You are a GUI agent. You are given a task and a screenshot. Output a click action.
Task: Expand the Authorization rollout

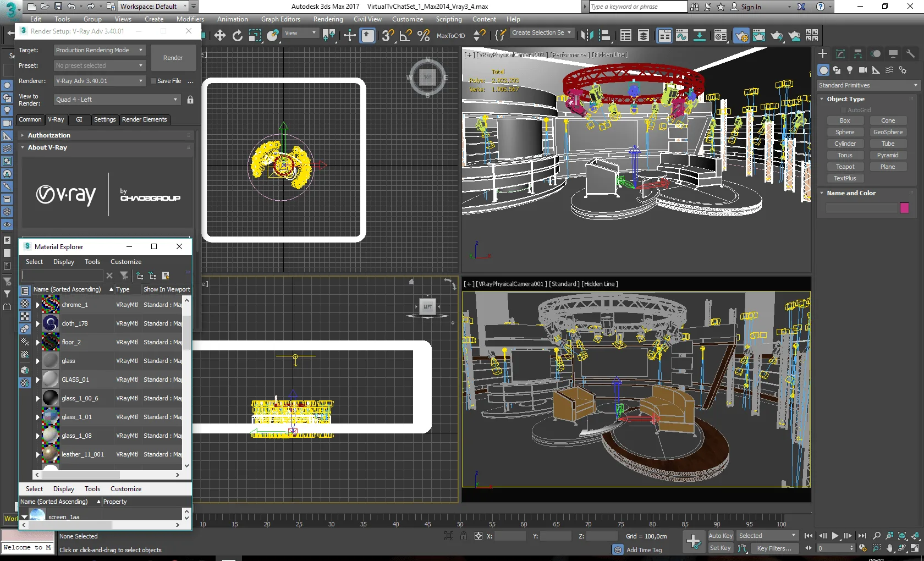(49, 135)
